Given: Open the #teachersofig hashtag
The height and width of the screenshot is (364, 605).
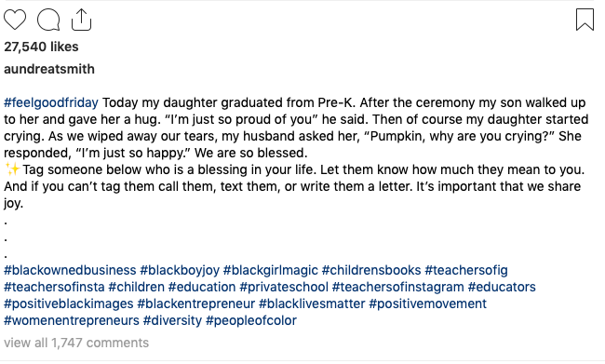Looking at the screenshot, I should pyautogui.click(x=466, y=270).
